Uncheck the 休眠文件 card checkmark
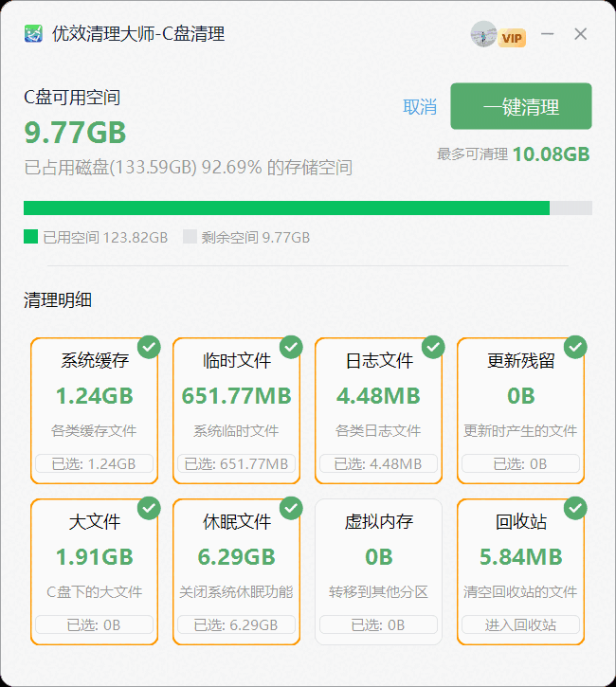Screen dimensions: 616x687 coord(291,508)
